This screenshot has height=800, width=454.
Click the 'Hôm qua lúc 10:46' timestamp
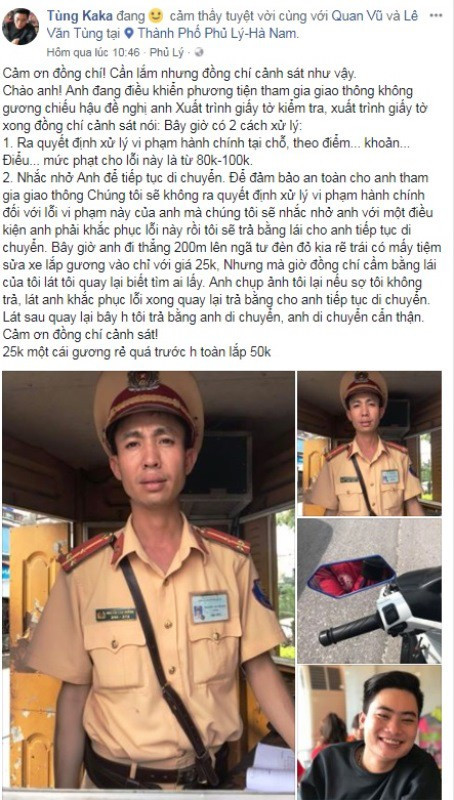pos(93,52)
